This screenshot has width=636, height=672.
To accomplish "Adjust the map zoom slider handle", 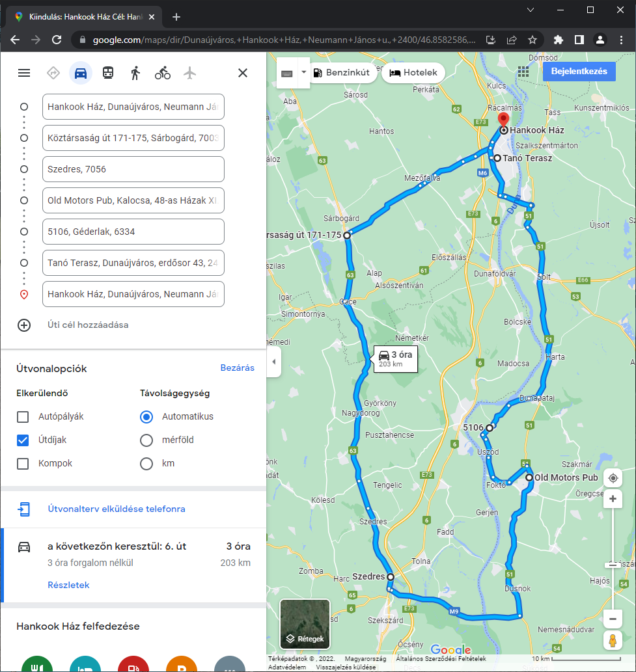I will tap(613, 565).
